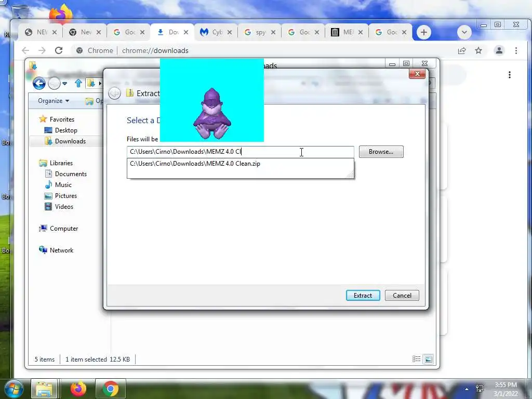Click the destination path input field
Screen dimensions: 532x399
coord(240,152)
